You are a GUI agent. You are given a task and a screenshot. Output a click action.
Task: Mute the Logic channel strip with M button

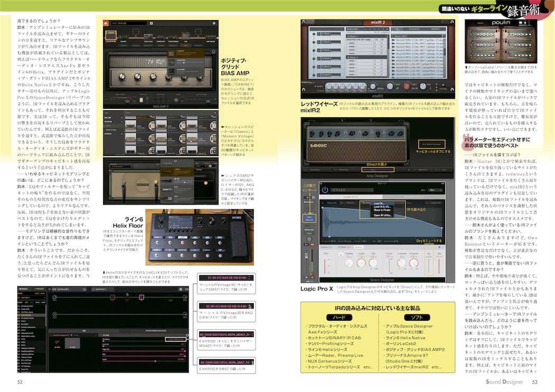(306, 277)
